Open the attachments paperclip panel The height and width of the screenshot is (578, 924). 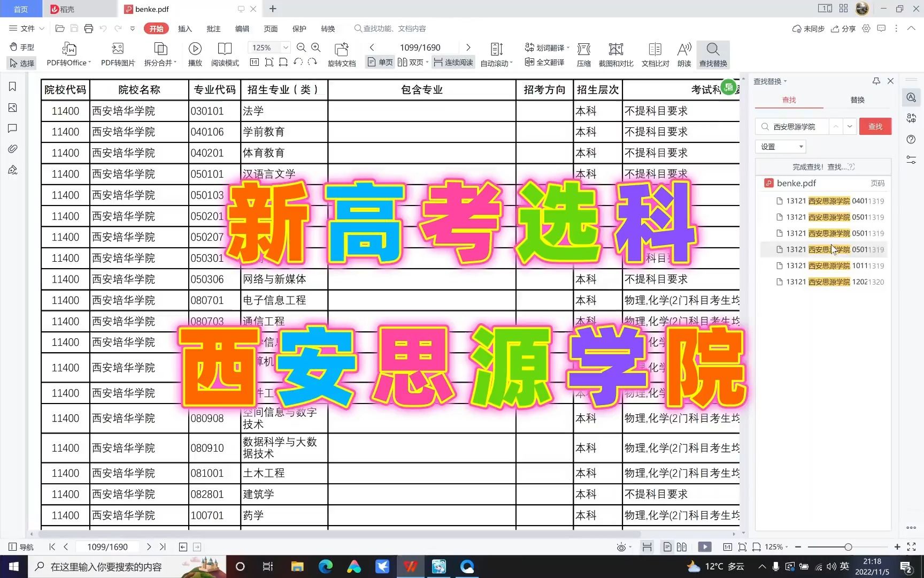[13, 149]
